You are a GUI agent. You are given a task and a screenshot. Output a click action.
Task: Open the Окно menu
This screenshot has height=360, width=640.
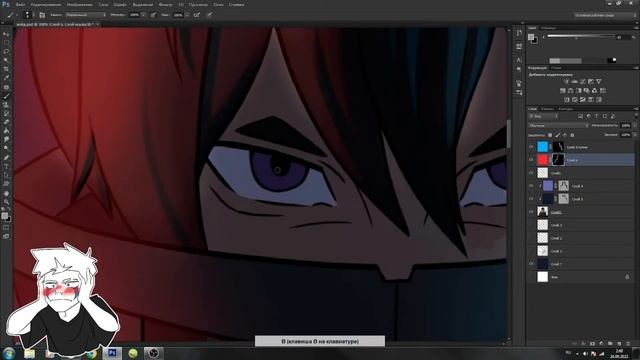[x=218, y=4]
